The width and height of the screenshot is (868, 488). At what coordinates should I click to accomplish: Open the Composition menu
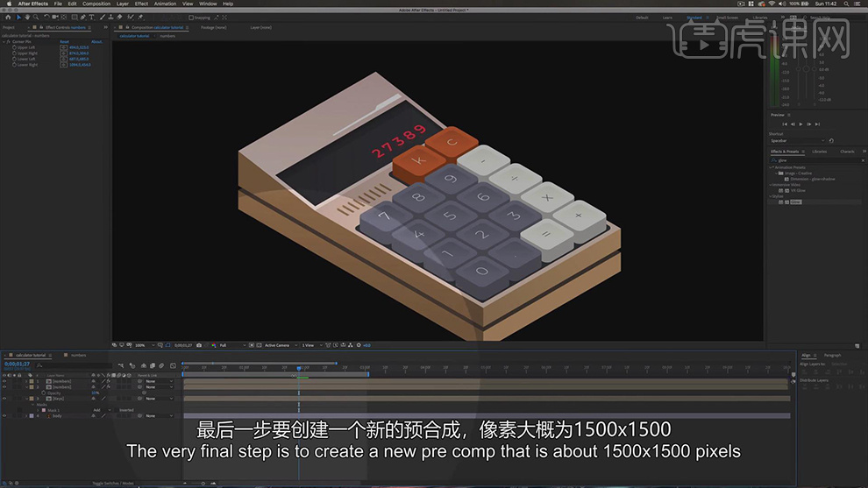tap(96, 4)
